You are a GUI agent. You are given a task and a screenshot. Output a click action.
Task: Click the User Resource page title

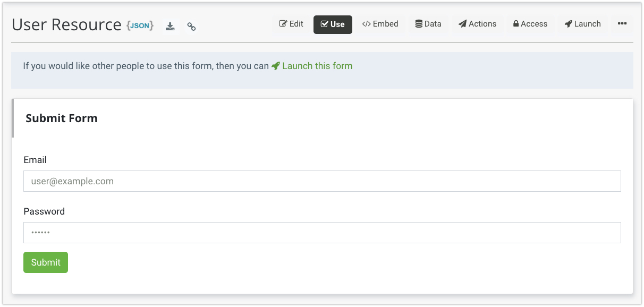point(66,25)
